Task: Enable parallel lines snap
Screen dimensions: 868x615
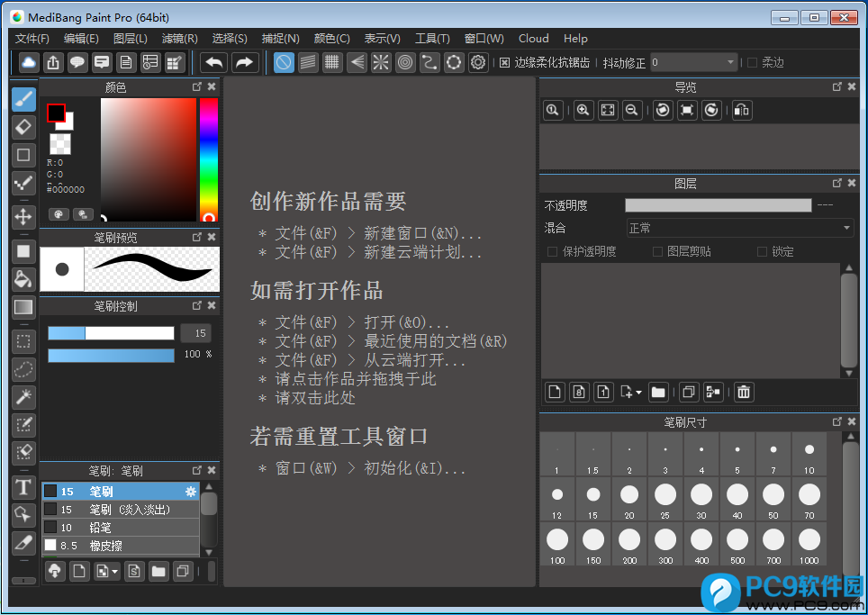Action: pos(308,62)
